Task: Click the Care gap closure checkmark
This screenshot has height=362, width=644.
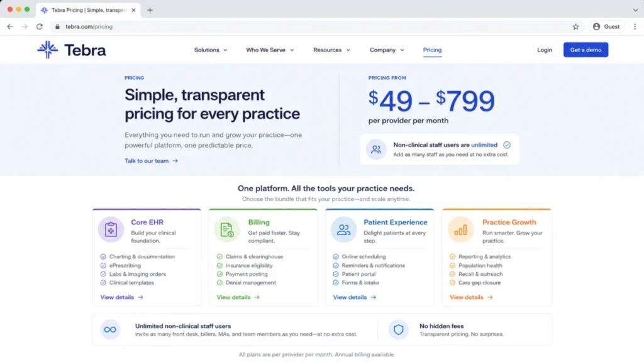Action: (x=452, y=283)
